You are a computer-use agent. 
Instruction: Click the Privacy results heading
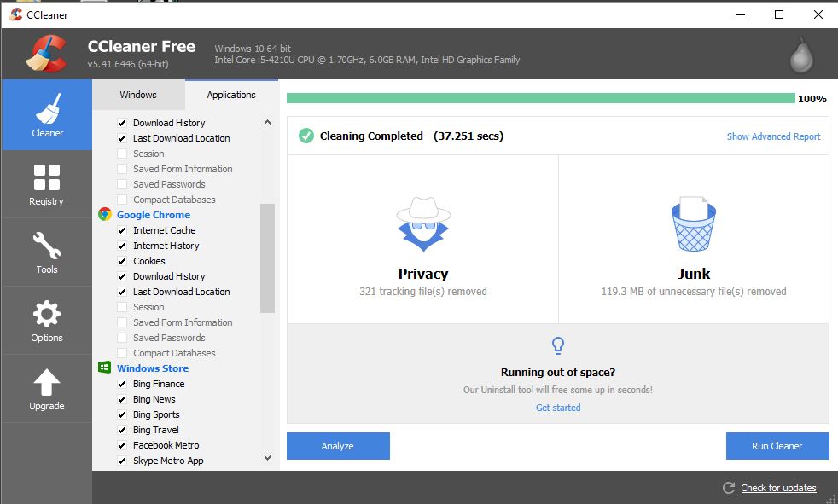coord(423,274)
